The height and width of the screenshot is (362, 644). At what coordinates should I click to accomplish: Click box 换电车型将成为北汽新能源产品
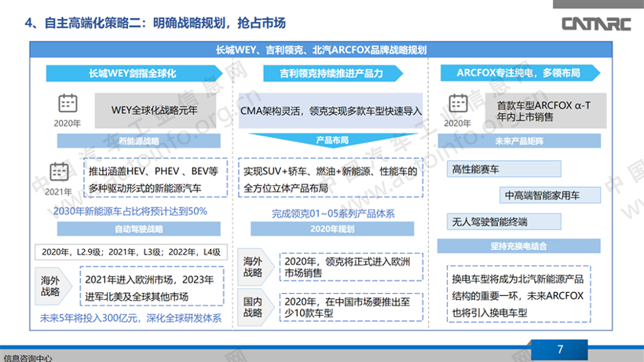click(518, 294)
